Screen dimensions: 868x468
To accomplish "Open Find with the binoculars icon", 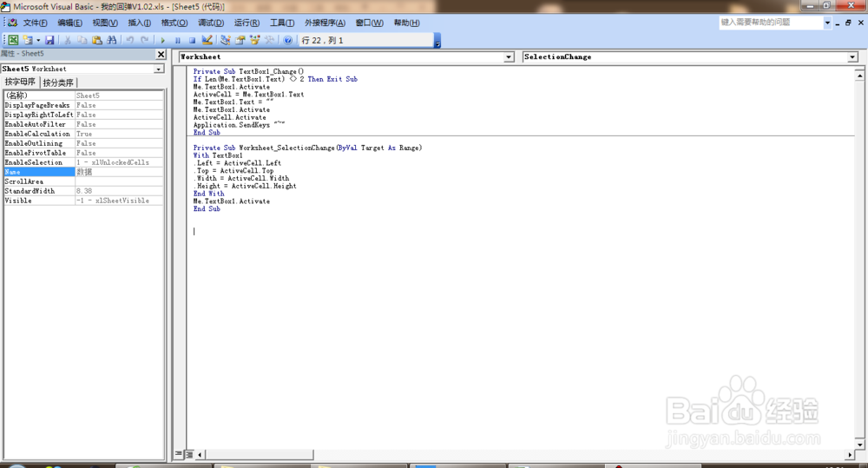I will tap(112, 40).
